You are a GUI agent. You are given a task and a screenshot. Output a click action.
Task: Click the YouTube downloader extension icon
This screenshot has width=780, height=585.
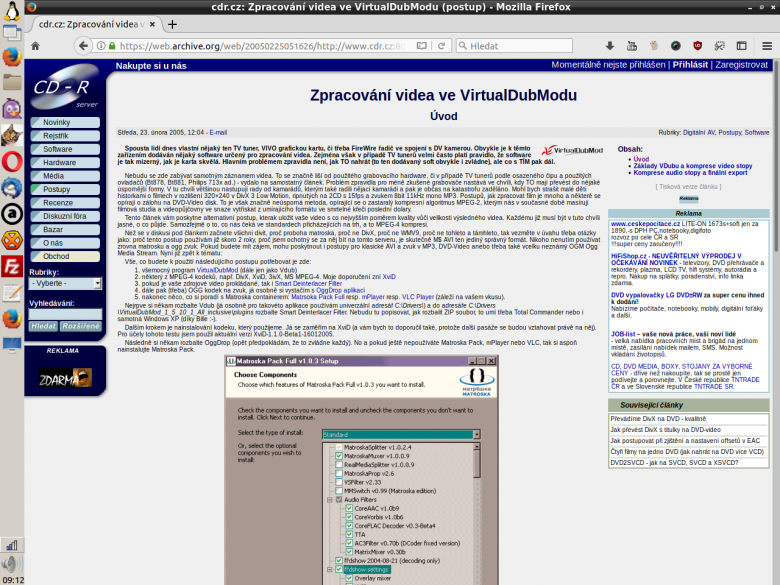(x=632, y=46)
